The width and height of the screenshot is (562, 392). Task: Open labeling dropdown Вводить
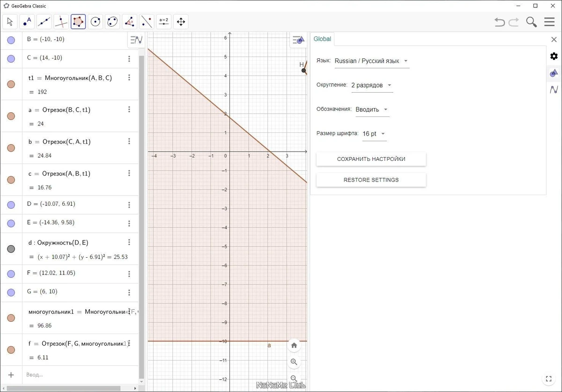point(372,110)
